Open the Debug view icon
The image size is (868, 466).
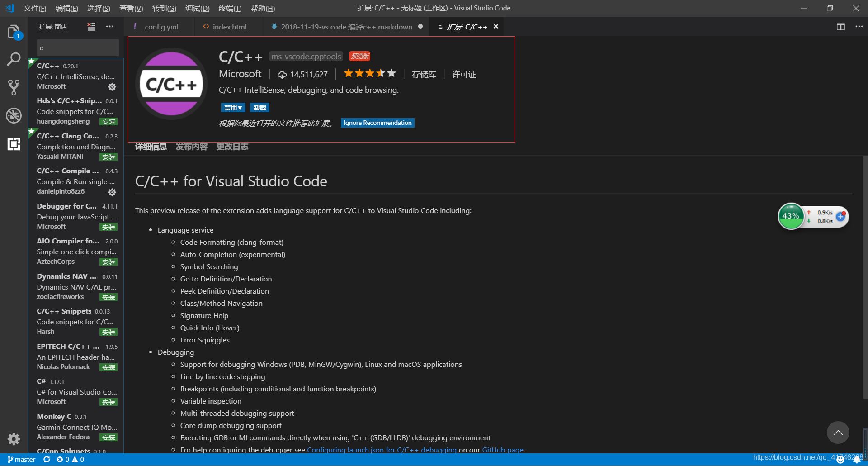tap(14, 115)
